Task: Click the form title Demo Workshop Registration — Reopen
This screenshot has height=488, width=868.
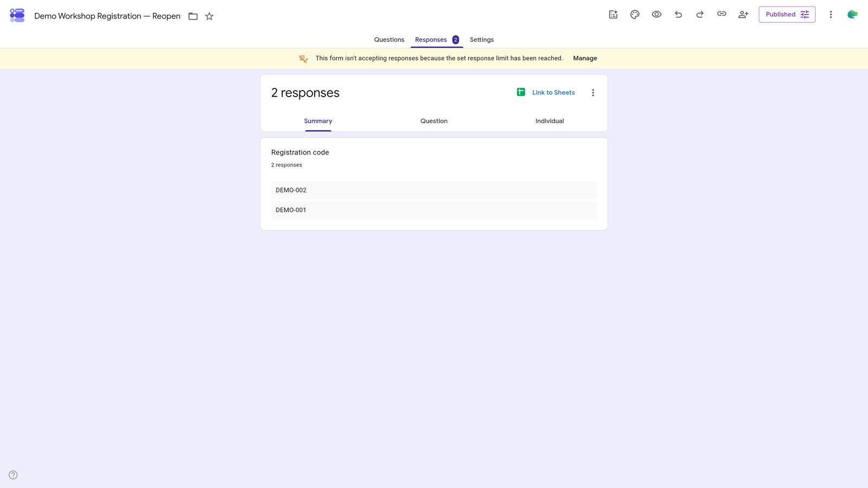Action: pos(107,16)
